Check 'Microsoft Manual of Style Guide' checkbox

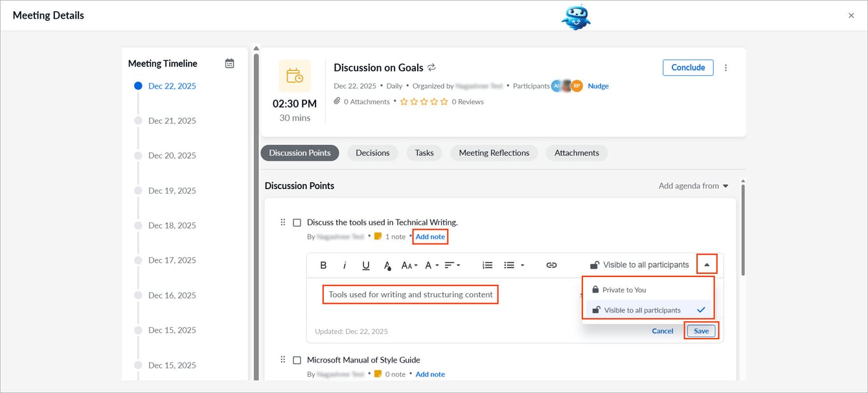pyautogui.click(x=297, y=360)
